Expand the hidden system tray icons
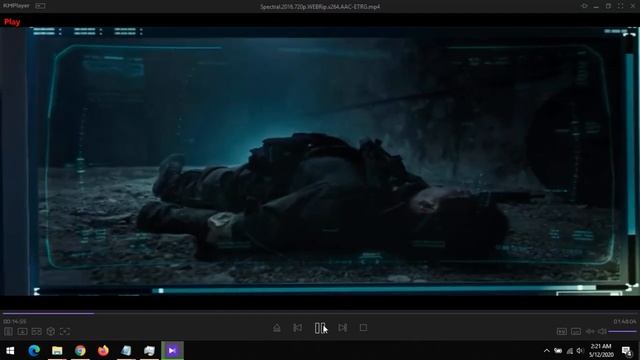Viewport: 640px width, 360px height. [x=547, y=351]
